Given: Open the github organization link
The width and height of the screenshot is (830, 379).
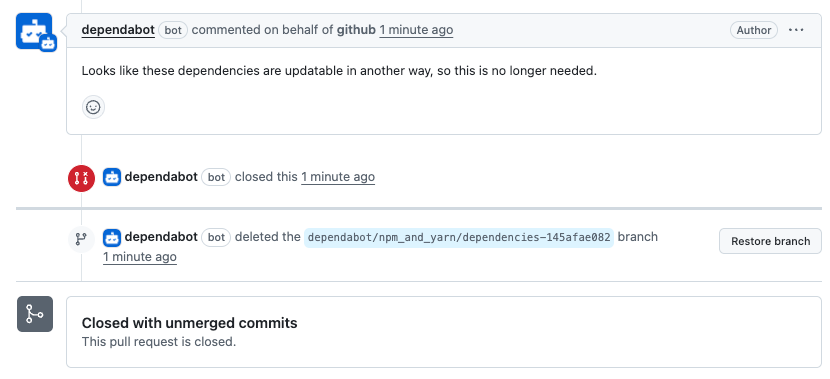Looking at the screenshot, I should [356, 30].
